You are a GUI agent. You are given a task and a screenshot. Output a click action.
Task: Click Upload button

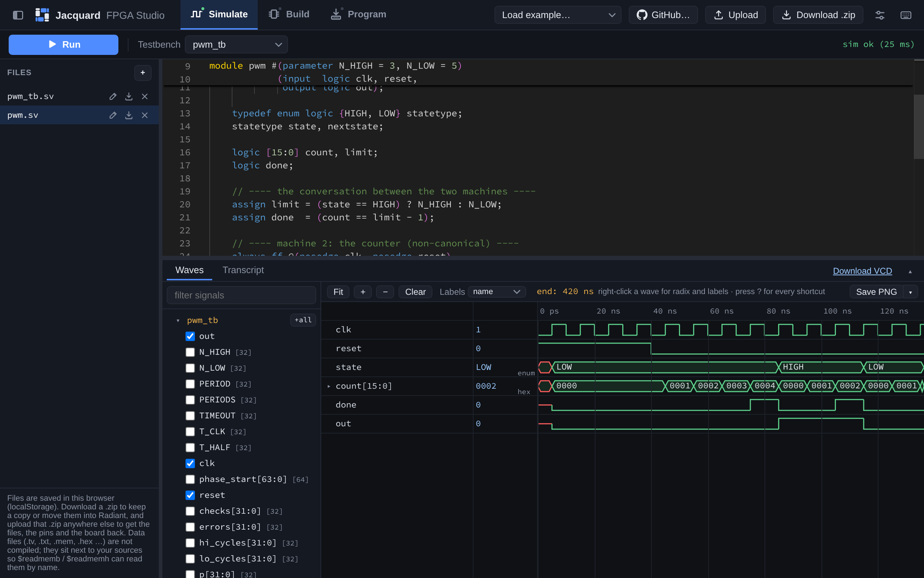click(735, 15)
